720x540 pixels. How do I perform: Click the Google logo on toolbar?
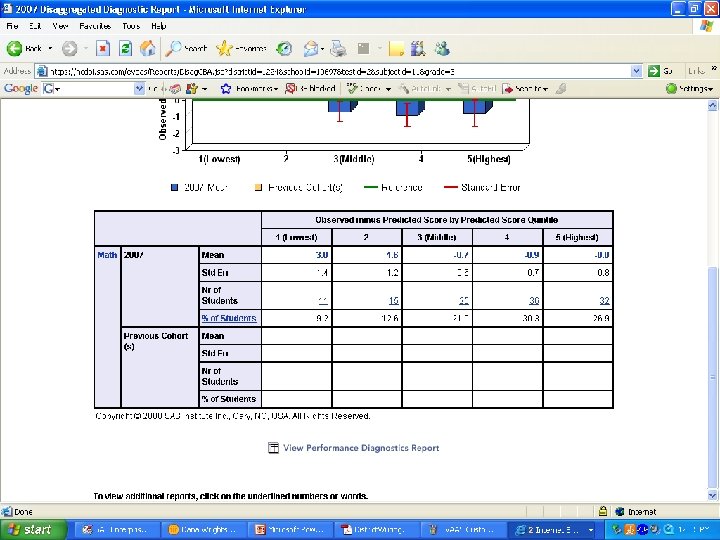click(x=21, y=88)
